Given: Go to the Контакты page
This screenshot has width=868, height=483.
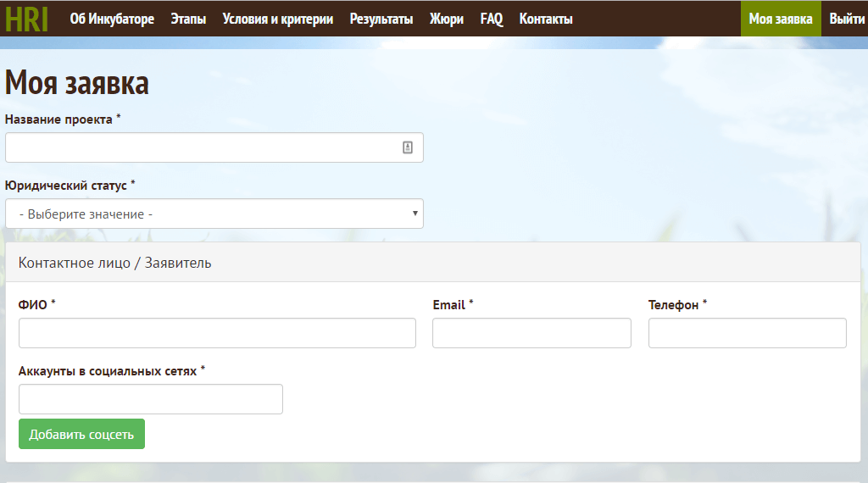Looking at the screenshot, I should (546, 19).
